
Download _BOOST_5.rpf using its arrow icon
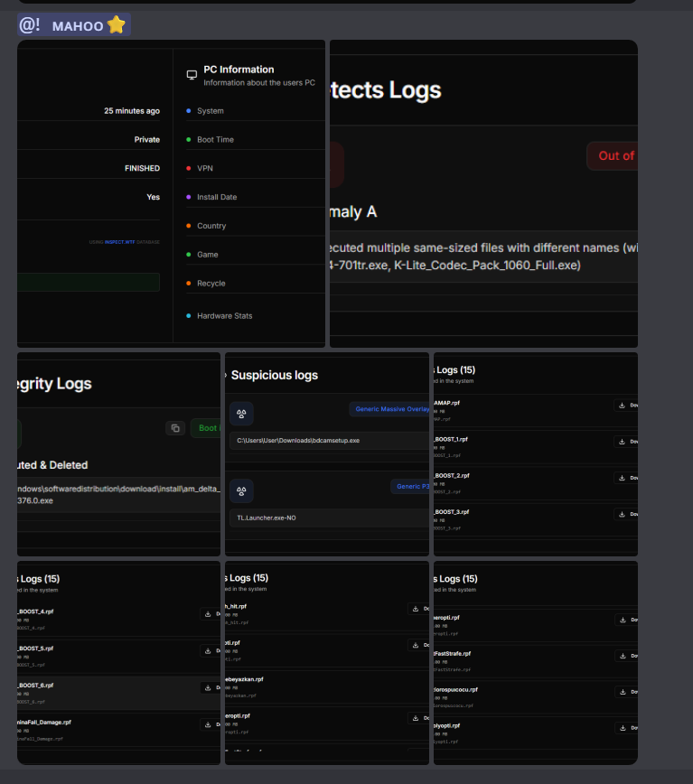click(x=208, y=651)
